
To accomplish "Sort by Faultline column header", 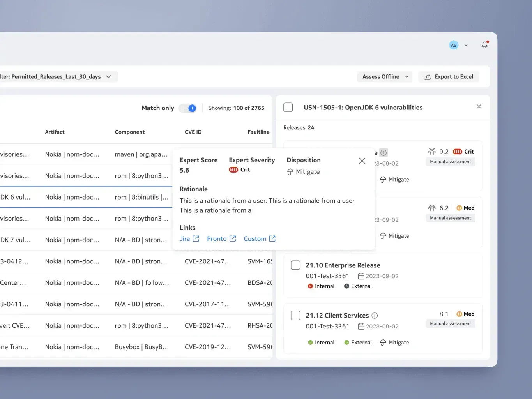I will point(258,132).
